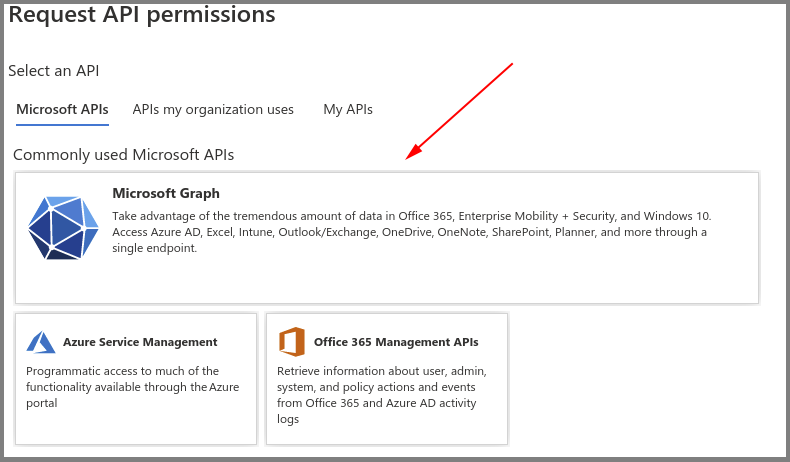The image size is (790, 462).
Task: Select the My APIs tab
Action: tap(348, 109)
